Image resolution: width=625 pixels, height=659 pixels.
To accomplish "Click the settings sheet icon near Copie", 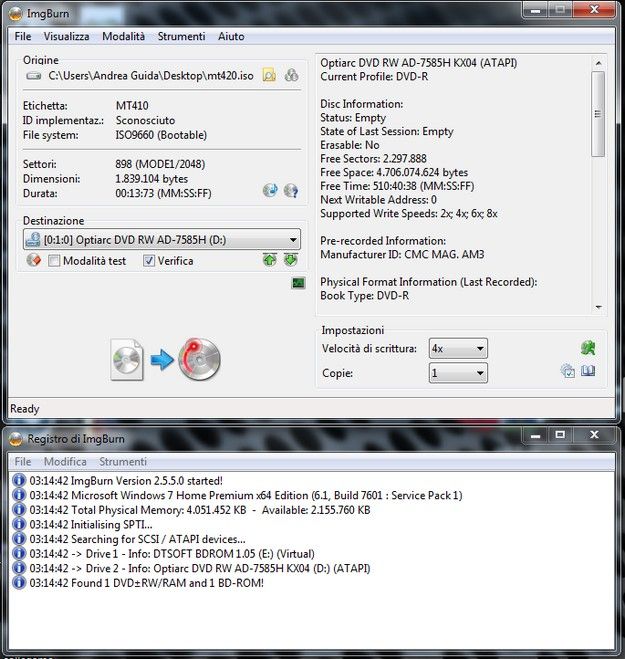I will (567, 371).
